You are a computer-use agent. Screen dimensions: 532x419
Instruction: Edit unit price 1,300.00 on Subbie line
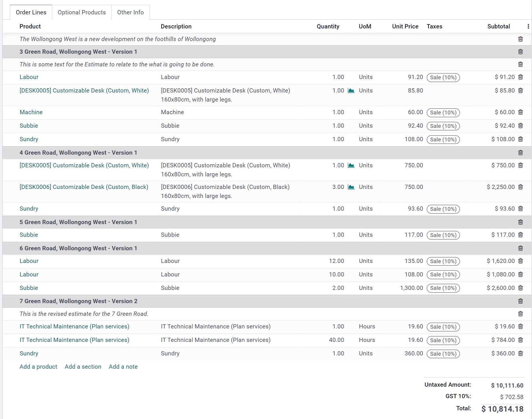(x=411, y=288)
